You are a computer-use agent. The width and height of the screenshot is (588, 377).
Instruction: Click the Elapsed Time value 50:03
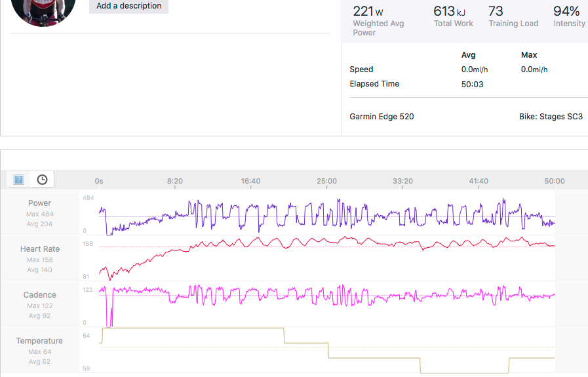[472, 84]
